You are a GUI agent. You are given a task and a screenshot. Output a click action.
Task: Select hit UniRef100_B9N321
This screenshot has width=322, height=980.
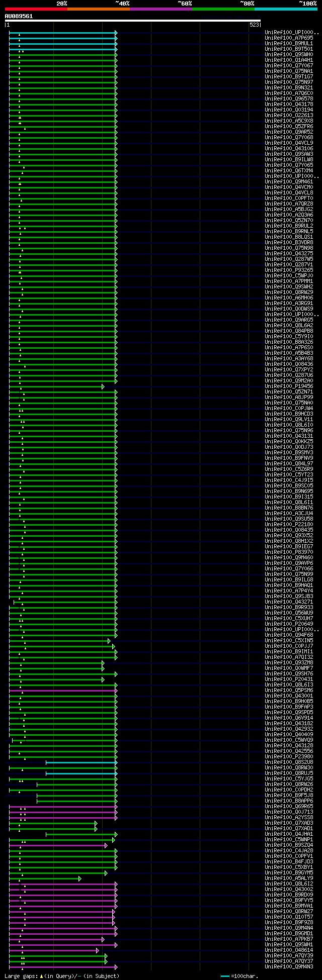click(x=289, y=87)
